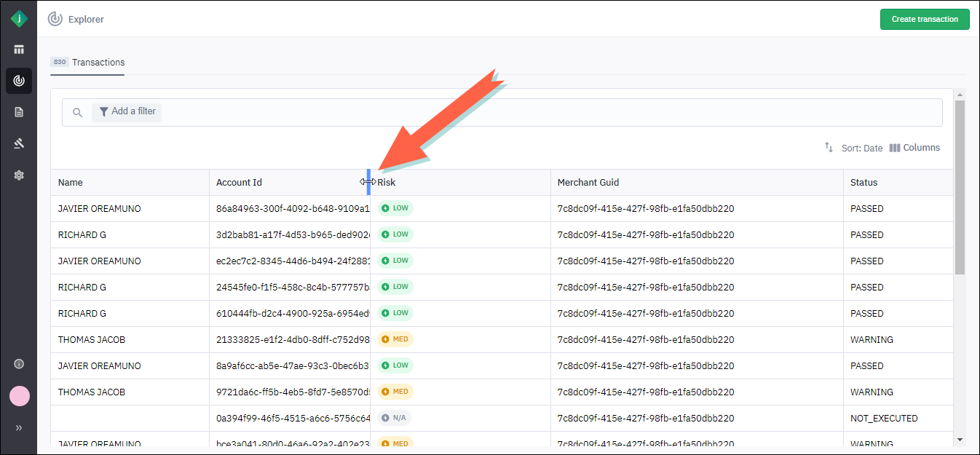The width and height of the screenshot is (980, 455).
Task: Open the Sort: Date dropdown
Action: [x=861, y=148]
